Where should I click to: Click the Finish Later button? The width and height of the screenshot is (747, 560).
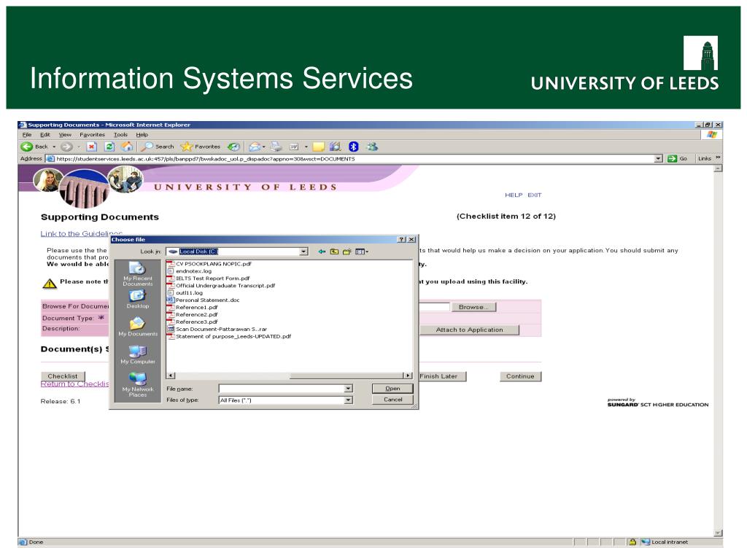(x=442, y=376)
